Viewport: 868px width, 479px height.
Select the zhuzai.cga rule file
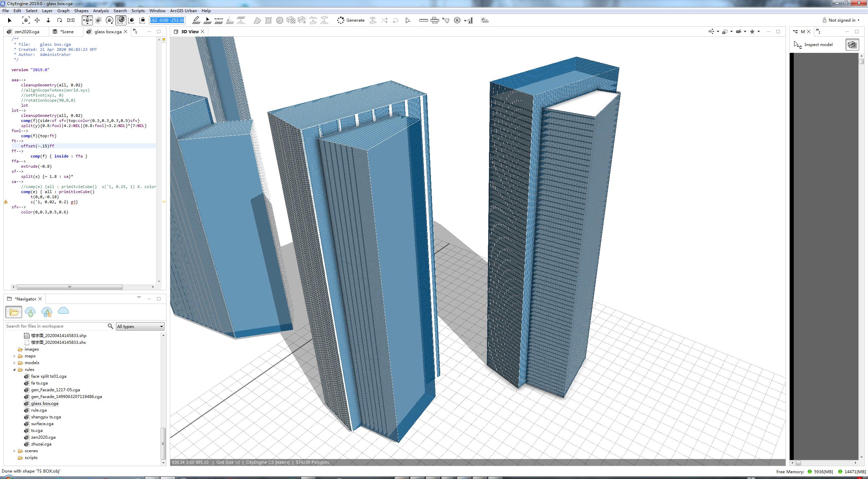pos(38,444)
